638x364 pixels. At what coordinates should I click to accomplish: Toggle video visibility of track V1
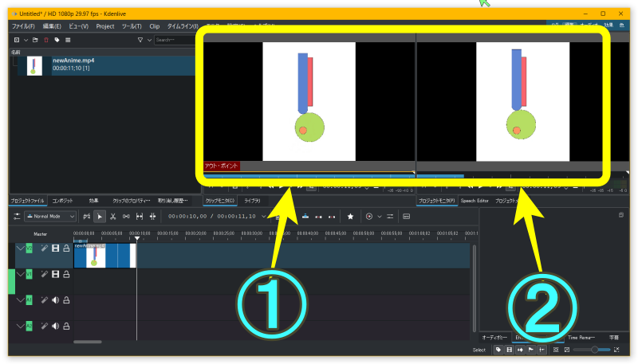click(x=55, y=274)
